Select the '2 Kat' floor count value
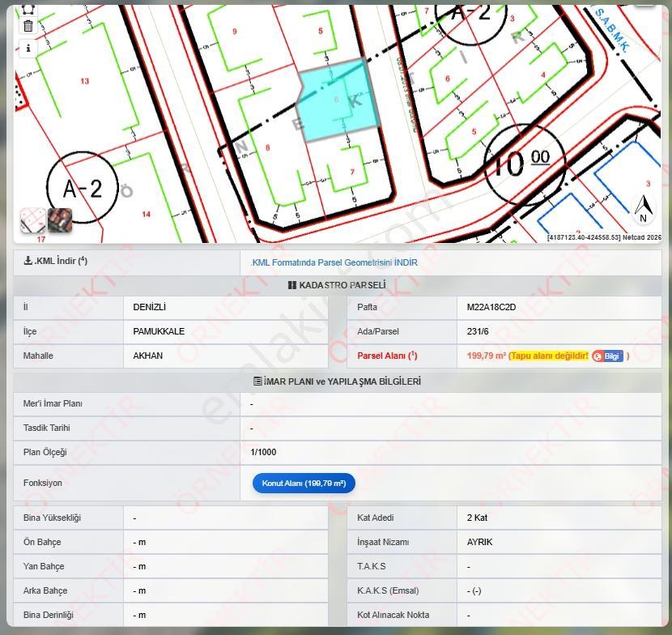The width and height of the screenshot is (672, 635). pos(477,518)
